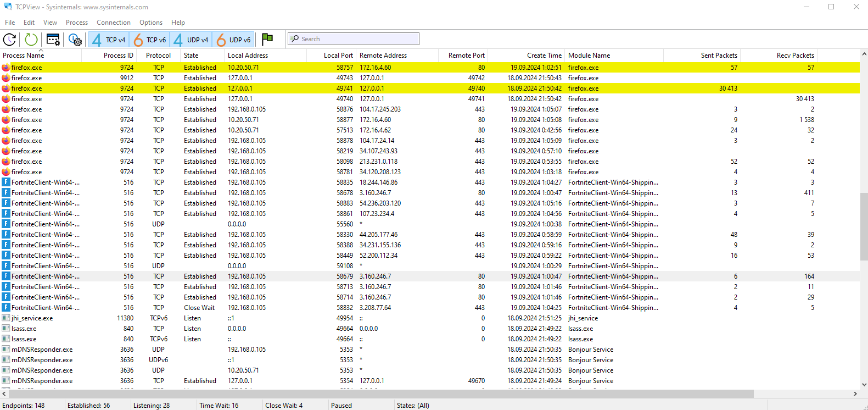868x410 pixels.
Task: Open the window options gear icon
Action: pos(53,40)
